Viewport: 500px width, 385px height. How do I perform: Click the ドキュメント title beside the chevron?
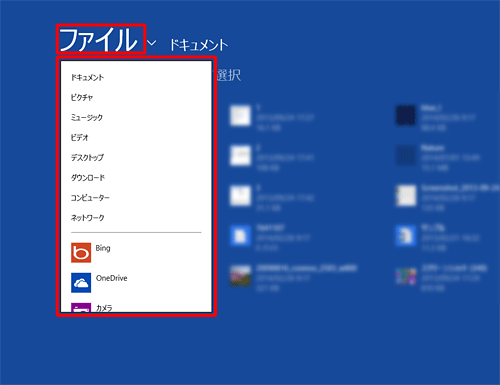199,45
